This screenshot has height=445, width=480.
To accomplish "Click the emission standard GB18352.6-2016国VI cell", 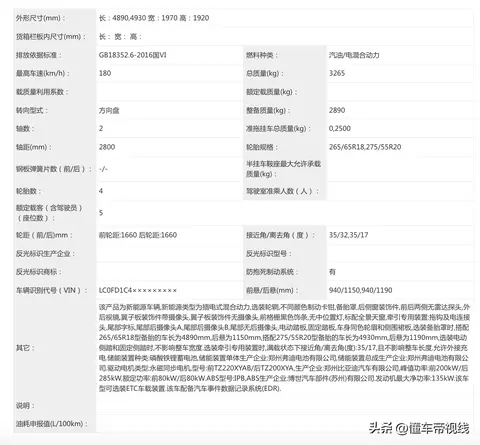I will [133, 55].
